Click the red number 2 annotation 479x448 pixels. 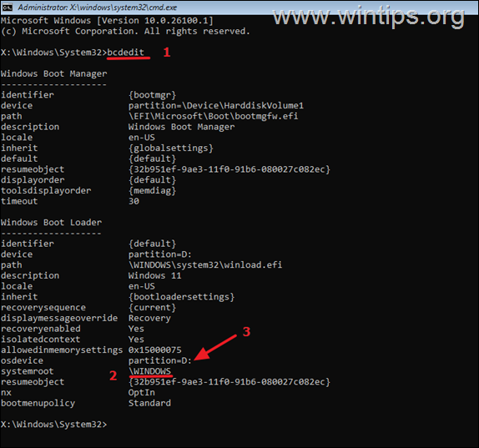[113, 375]
